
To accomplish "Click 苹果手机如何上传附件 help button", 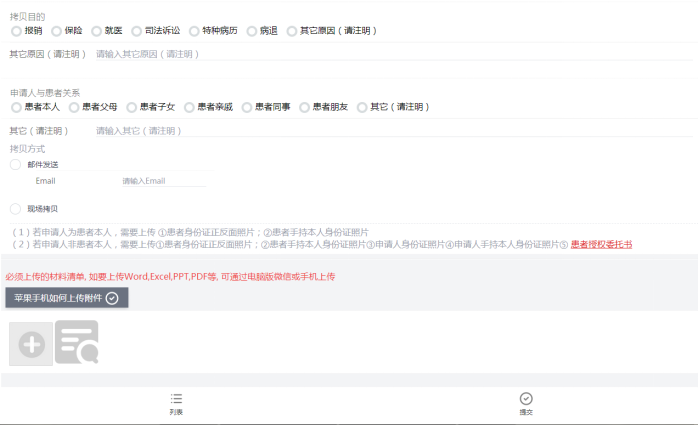I will click(x=66, y=297).
